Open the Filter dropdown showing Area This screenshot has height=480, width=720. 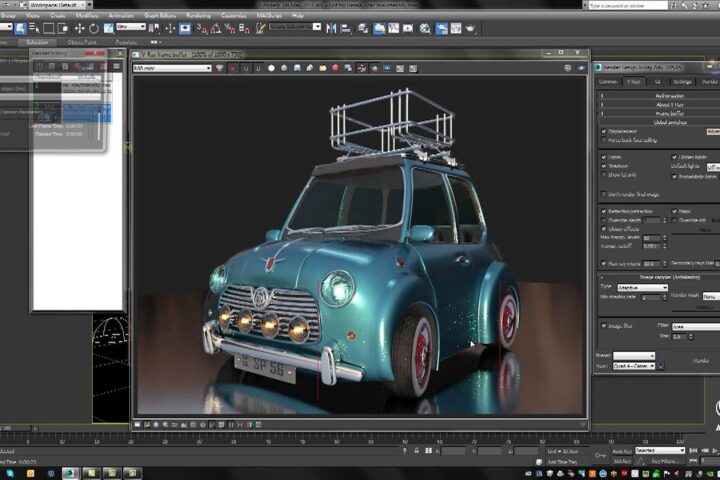click(696, 327)
